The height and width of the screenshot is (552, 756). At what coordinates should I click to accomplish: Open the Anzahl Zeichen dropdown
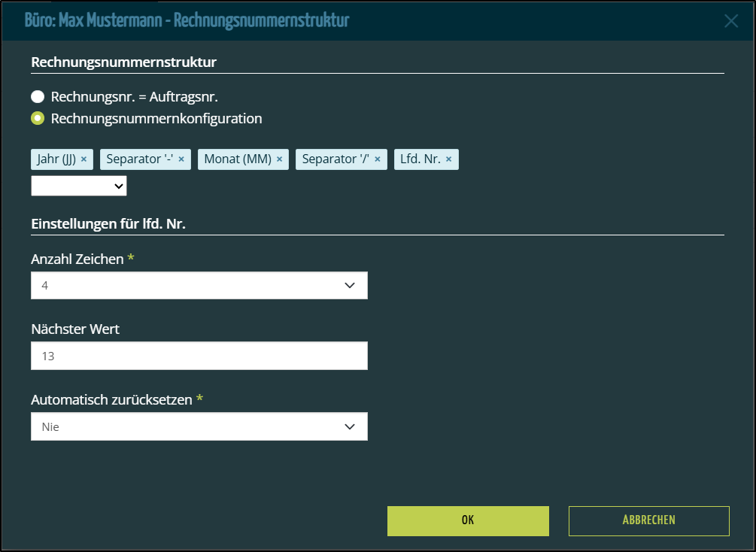coord(199,285)
